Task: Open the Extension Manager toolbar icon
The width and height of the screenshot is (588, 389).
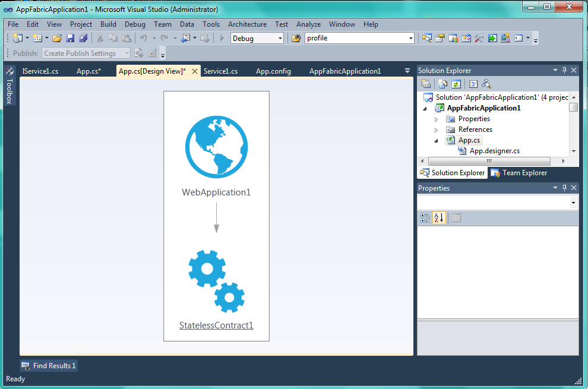Action: click(505, 38)
